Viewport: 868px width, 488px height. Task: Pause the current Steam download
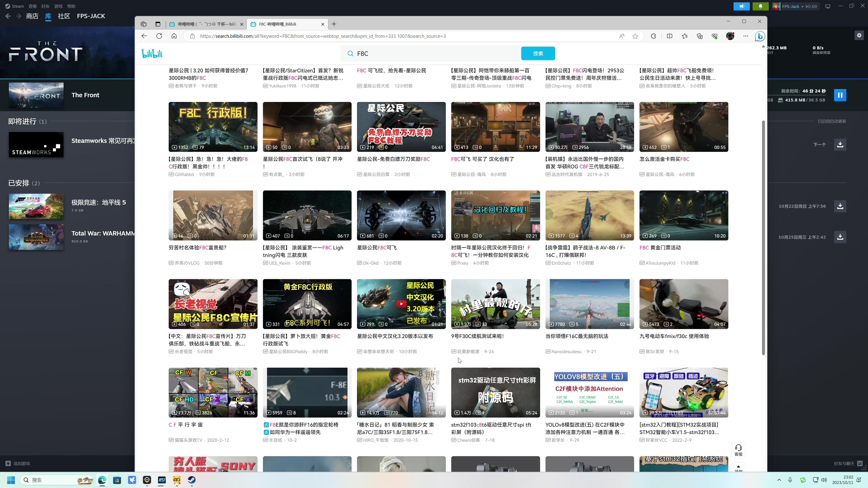pyautogui.click(x=840, y=95)
